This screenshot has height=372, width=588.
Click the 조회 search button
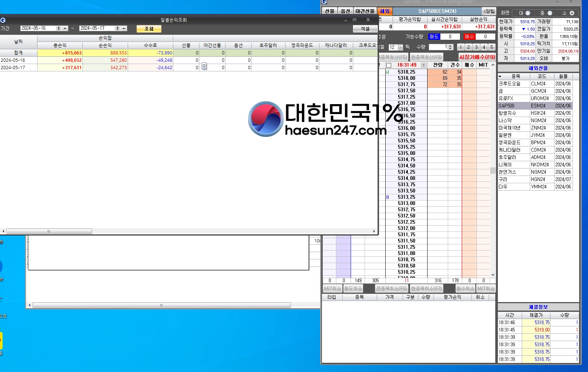(149, 29)
